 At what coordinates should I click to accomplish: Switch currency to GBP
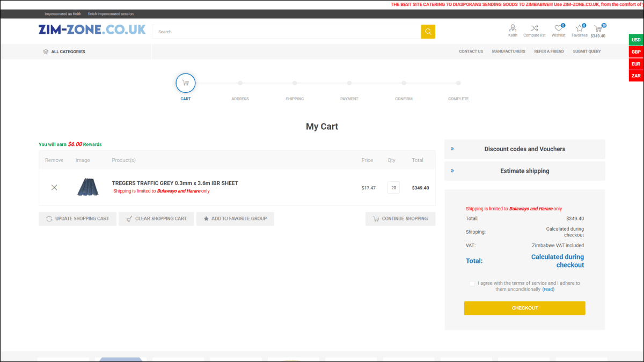[636, 51]
